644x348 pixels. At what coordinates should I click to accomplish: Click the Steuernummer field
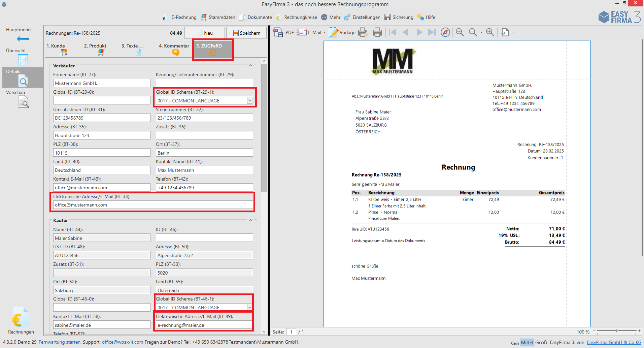click(x=204, y=118)
